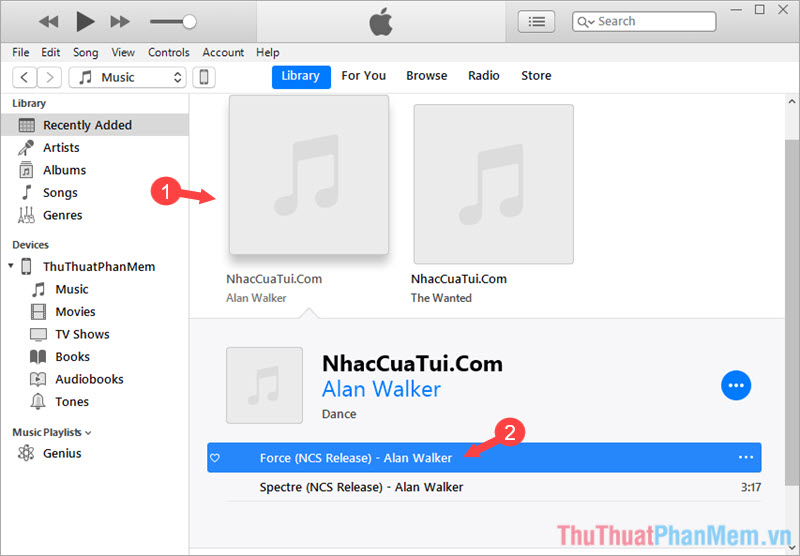
Task: Click the iPhone device icon button
Action: click(x=204, y=78)
